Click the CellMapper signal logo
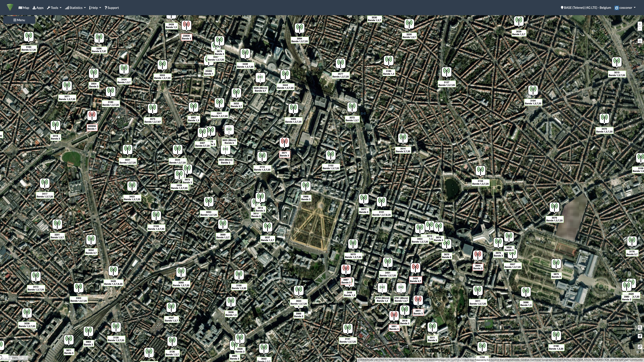This screenshot has width=644, height=362. 10,7
